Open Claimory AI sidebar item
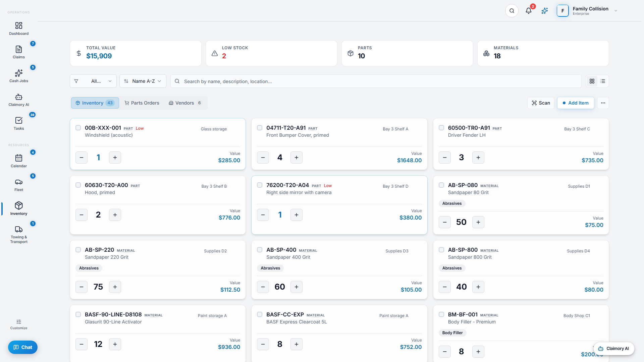Viewport: 644px width, 362px height. pos(19,100)
